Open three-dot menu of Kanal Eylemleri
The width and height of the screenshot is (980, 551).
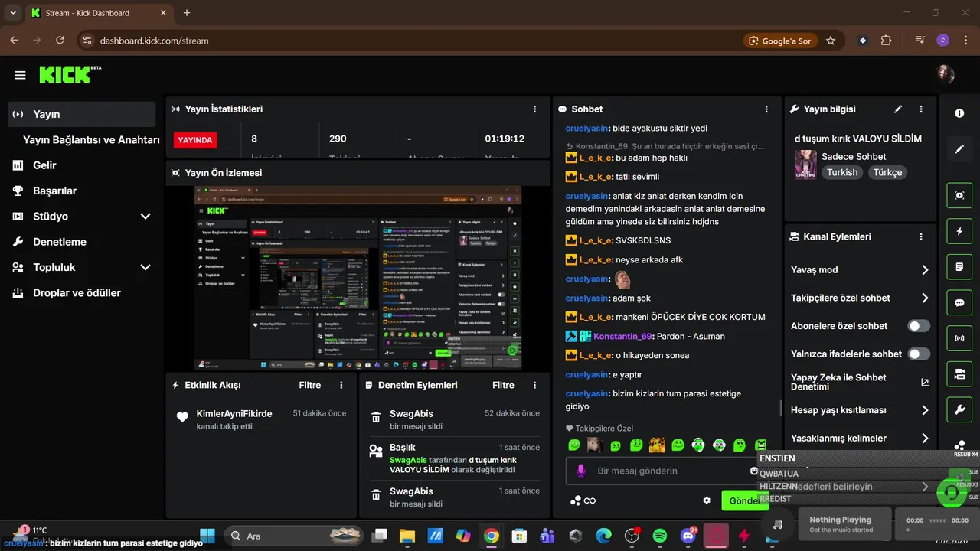tap(921, 237)
